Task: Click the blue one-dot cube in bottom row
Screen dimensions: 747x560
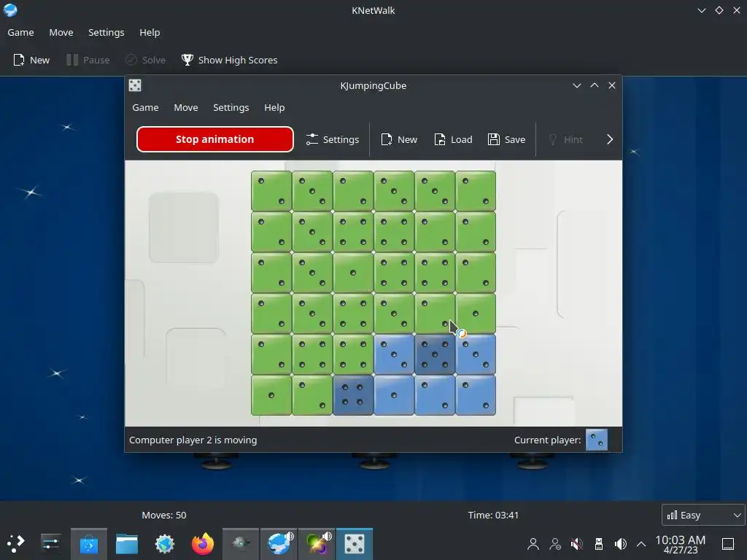Action: pyautogui.click(x=393, y=394)
